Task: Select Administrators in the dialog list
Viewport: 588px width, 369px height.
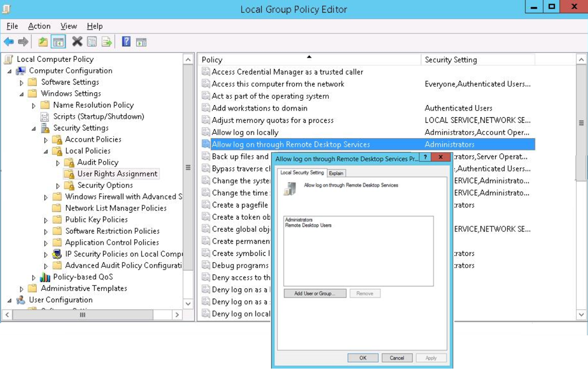Action: coord(298,220)
